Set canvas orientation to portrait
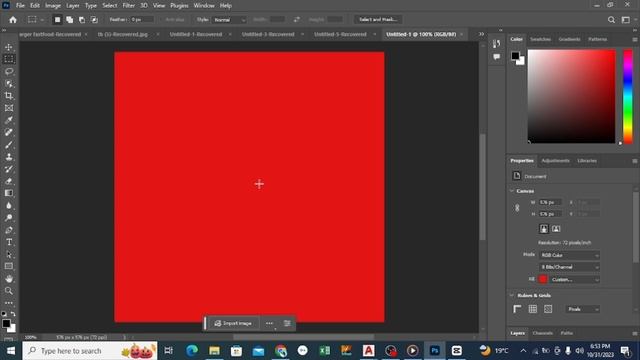This screenshot has width=640, height=360. 544,229
